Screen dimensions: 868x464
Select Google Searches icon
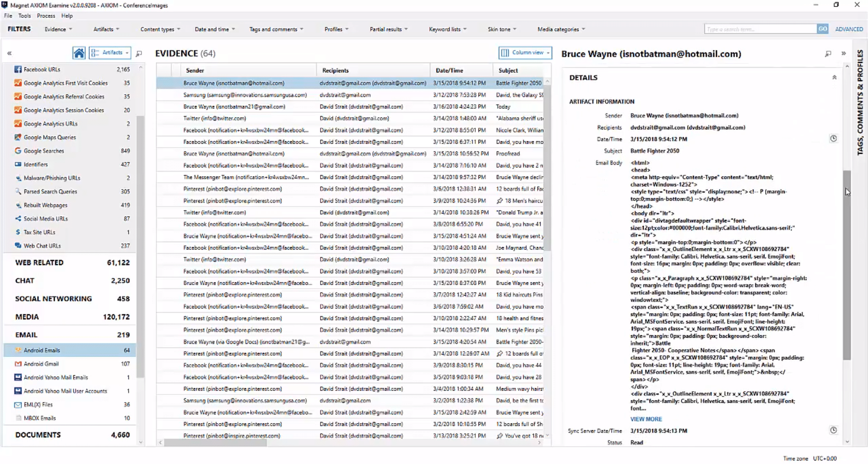(18, 151)
